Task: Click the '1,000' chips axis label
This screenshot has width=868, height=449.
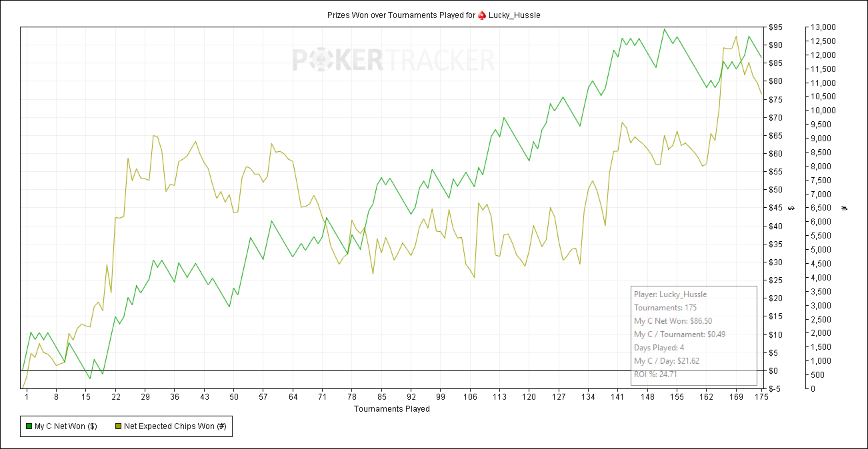Action: 821,361
